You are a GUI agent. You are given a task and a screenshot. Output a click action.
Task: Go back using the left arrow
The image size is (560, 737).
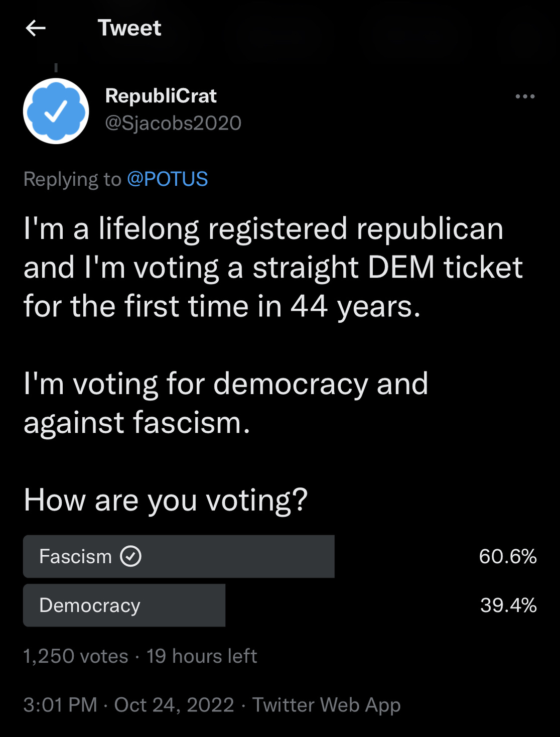tap(36, 28)
